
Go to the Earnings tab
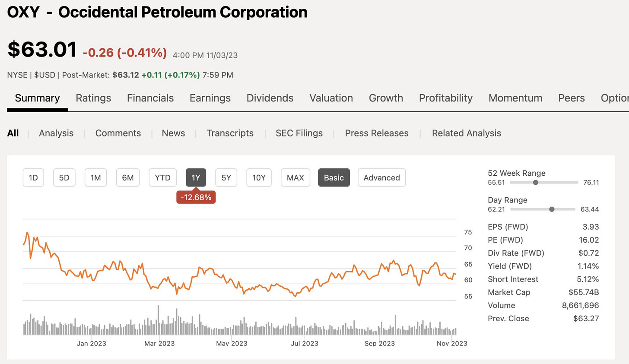point(210,98)
